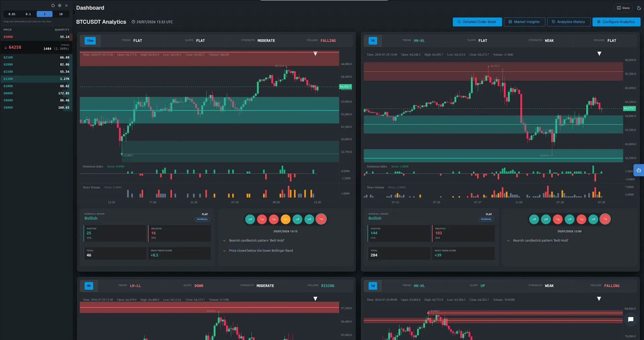Click the 61000 bid price row
Image resolution: width=644 pixels, height=340 pixels.
point(36,86)
